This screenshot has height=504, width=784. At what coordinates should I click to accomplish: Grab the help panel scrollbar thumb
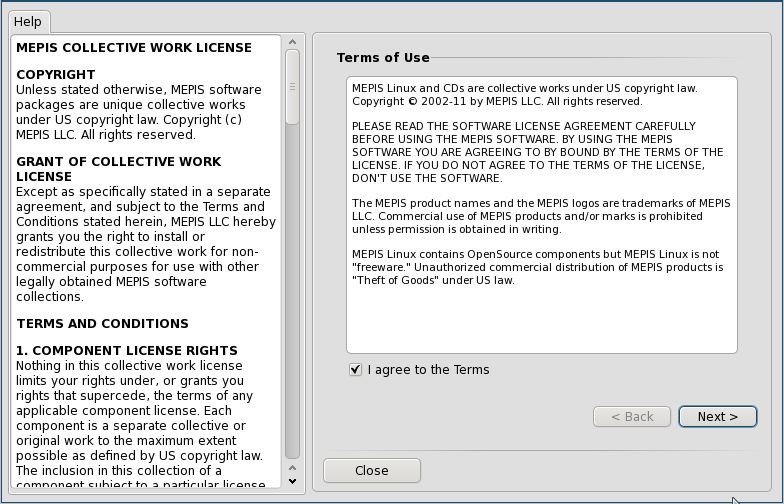pos(292,87)
